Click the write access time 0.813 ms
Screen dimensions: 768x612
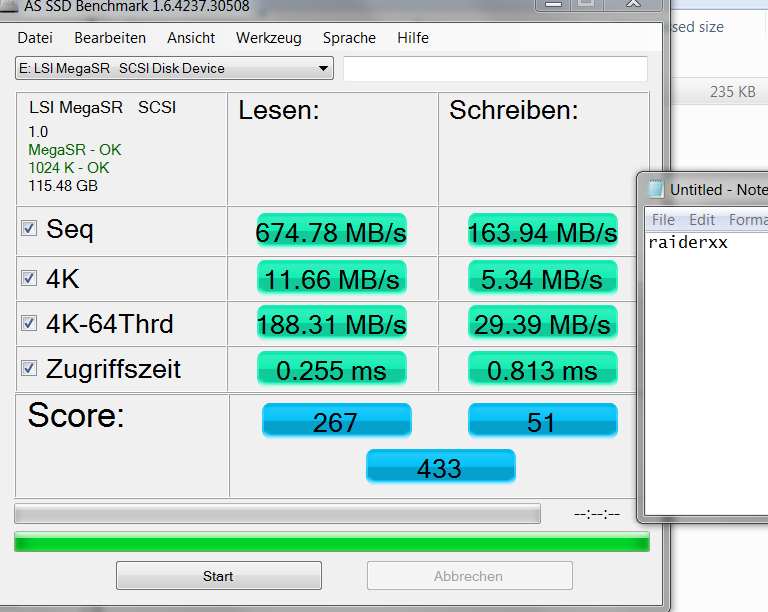point(543,369)
